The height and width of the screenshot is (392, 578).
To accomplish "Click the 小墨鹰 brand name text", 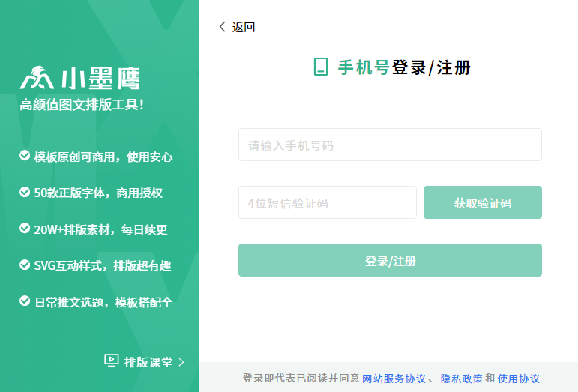I will tap(100, 79).
